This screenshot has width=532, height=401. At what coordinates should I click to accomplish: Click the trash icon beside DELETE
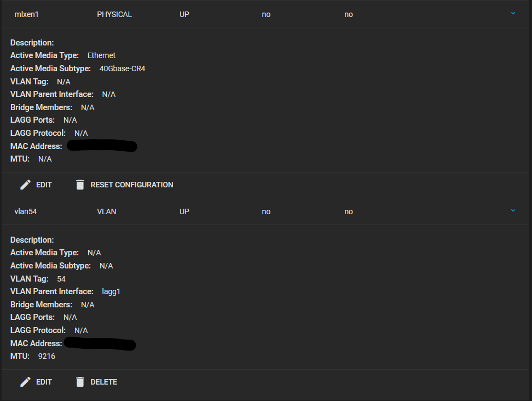point(80,382)
